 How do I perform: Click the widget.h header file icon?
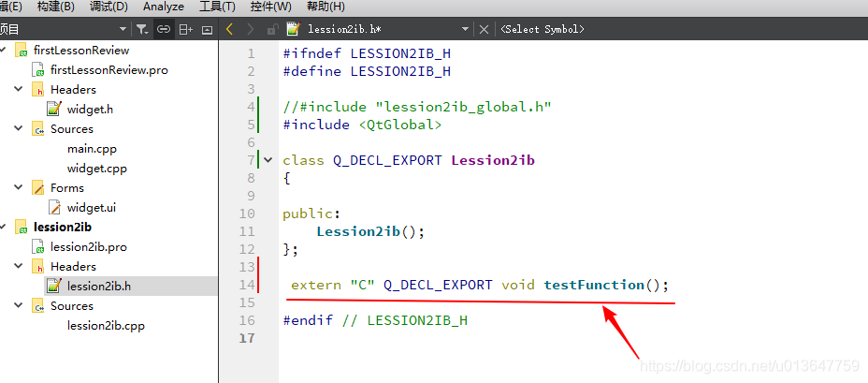coord(53,109)
